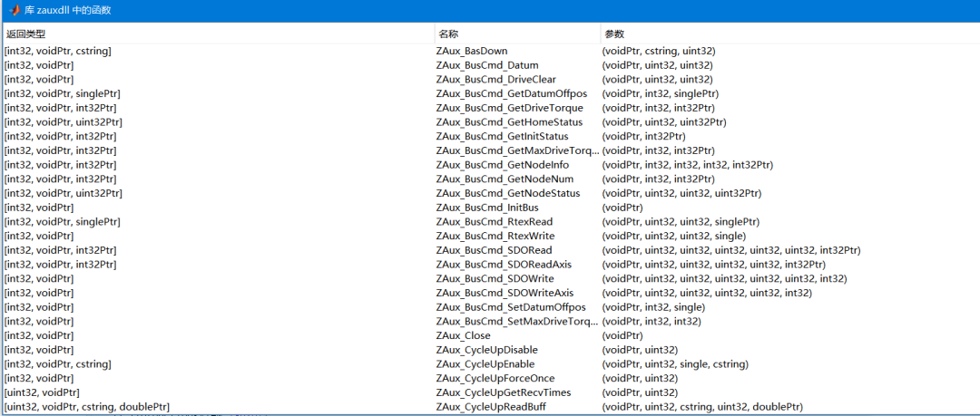Select the ZAux_BusCmd_Datum row name
This screenshot has height=416, width=980.
487,65
